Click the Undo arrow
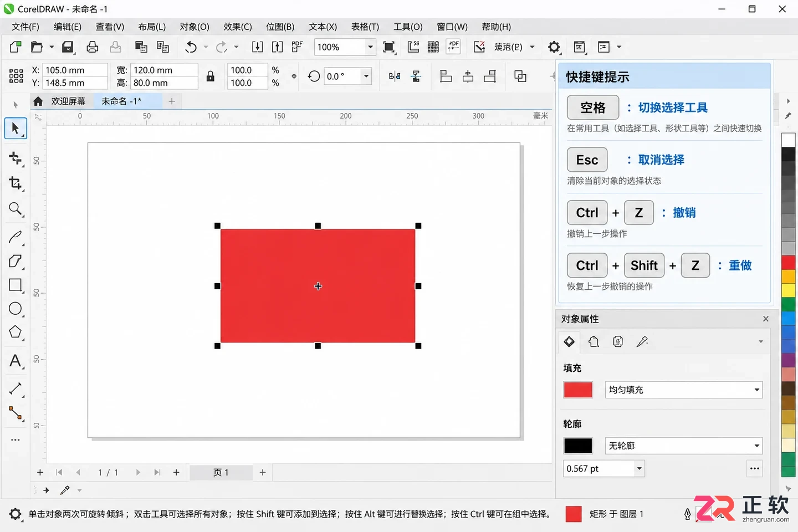This screenshot has width=798, height=532. point(191,47)
